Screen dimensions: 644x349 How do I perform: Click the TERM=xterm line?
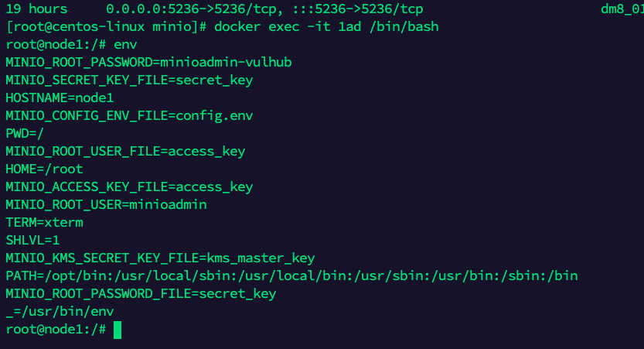(x=44, y=223)
